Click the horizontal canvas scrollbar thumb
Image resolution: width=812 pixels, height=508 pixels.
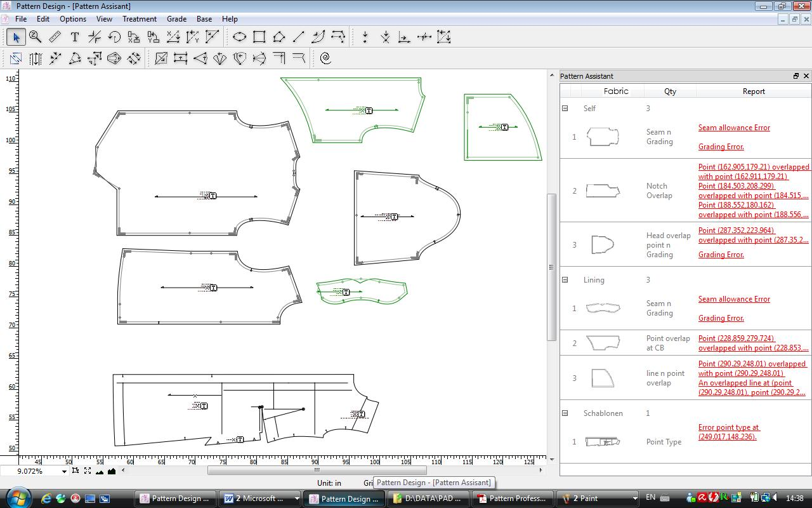(317, 471)
